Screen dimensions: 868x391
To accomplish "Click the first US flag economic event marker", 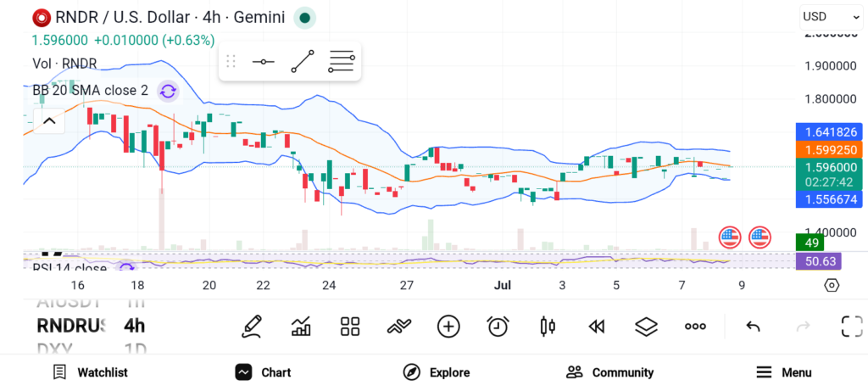I will coord(730,237).
